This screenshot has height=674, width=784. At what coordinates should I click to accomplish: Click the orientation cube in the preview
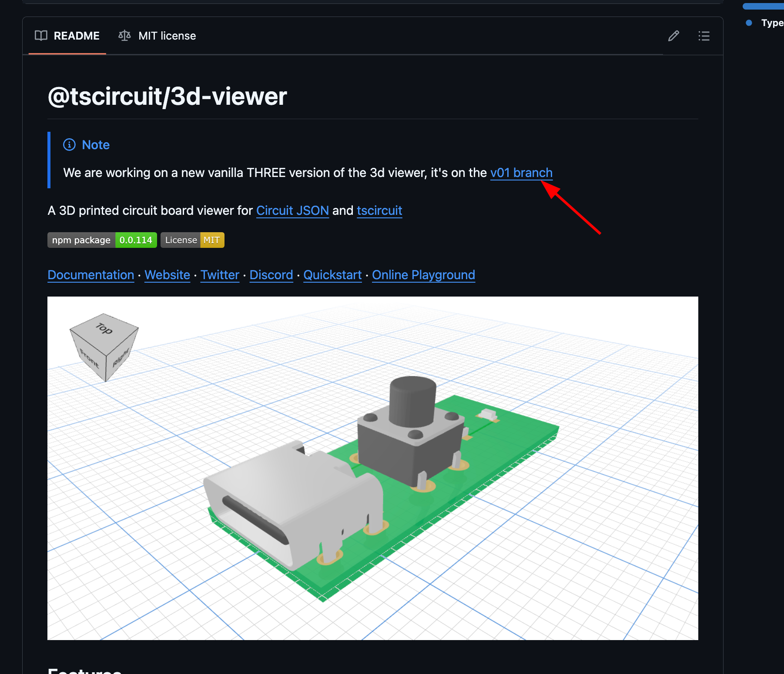pyautogui.click(x=104, y=347)
